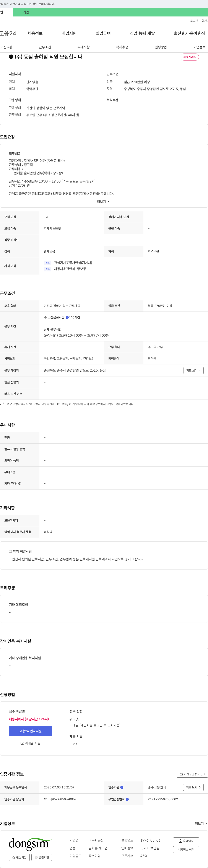This screenshot has width=208, height=868.
Task: Jump to the 기업정보 section tab
Action: 199,47
